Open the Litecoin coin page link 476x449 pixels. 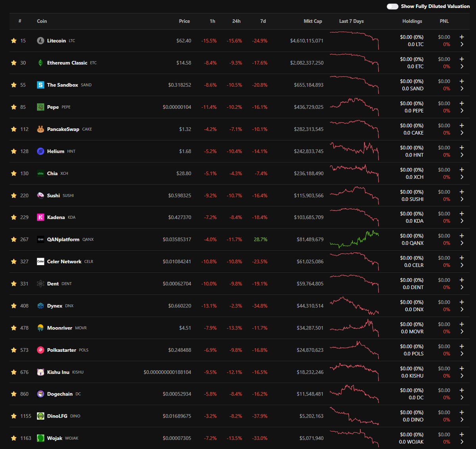coord(56,40)
